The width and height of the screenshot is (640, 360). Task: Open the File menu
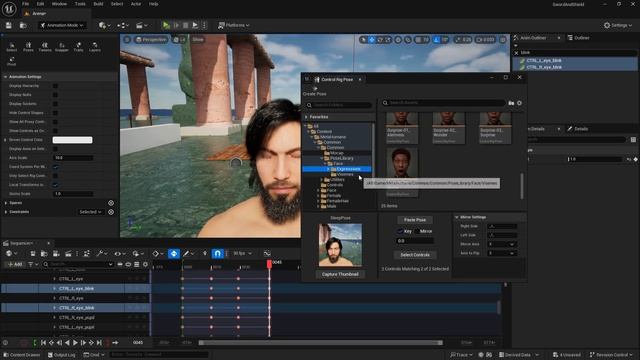(x=25, y=4)
